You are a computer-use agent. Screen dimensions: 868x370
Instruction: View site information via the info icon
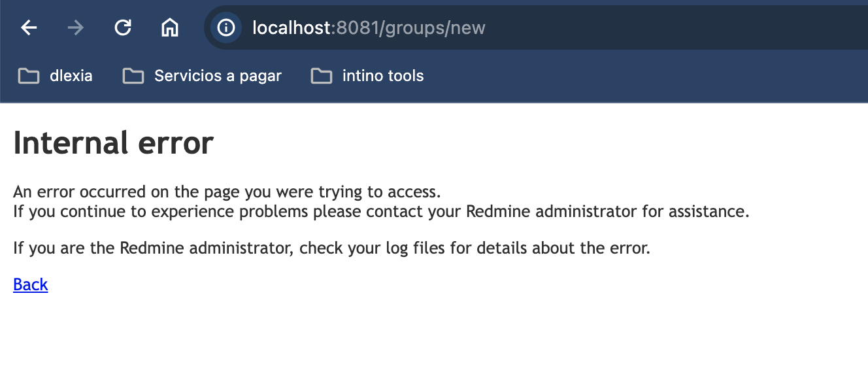coord(226,27)
